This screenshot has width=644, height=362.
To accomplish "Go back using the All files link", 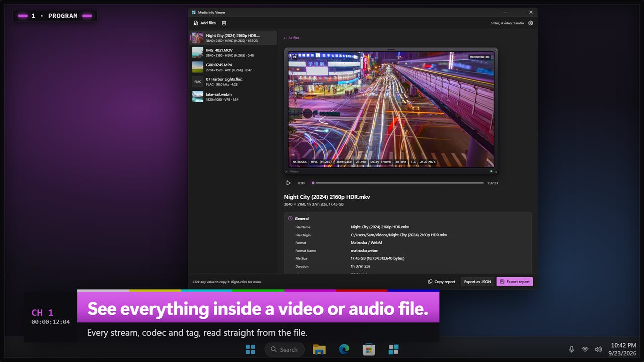I will pyautogui.click(x=292, y=38).
